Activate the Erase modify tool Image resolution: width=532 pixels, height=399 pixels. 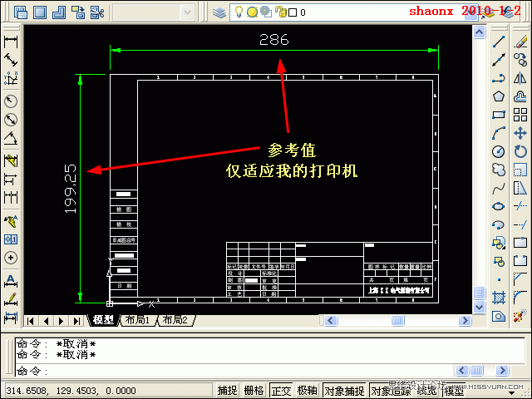[x=520, y=42]
